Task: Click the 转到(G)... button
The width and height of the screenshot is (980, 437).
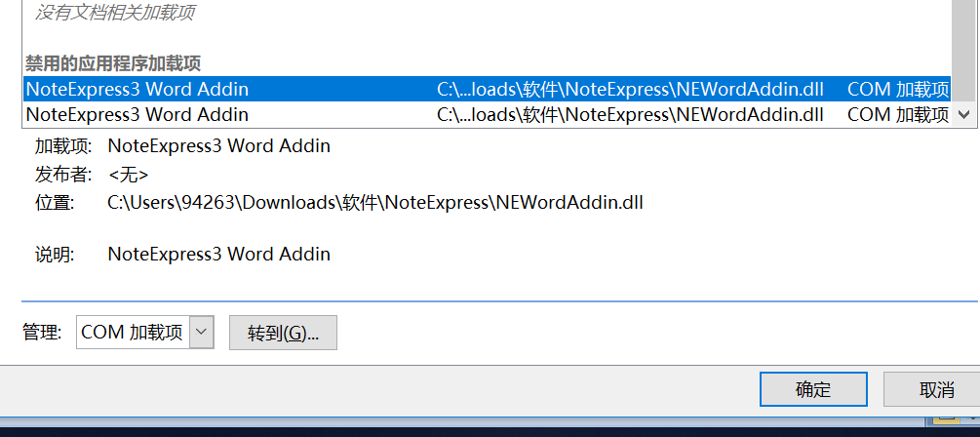Action: [283, 333]
